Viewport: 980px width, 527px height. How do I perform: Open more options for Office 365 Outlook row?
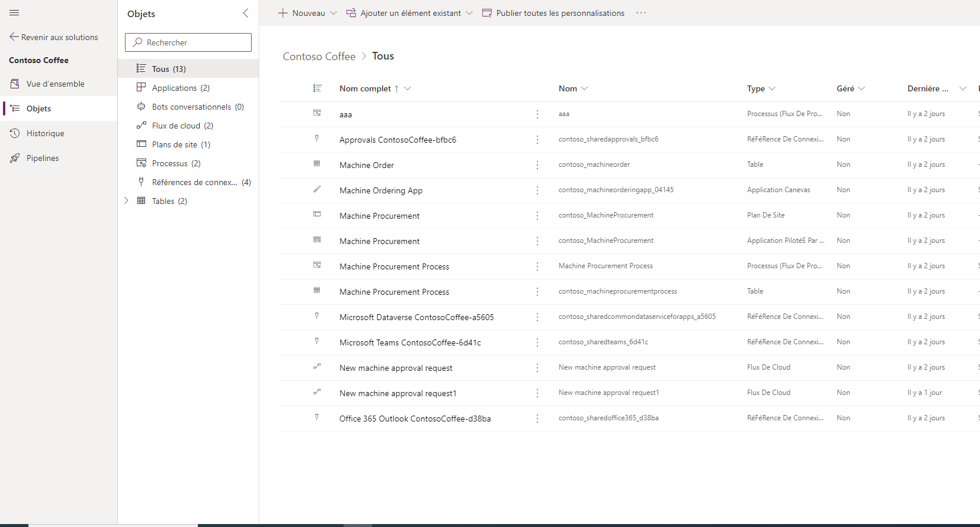(537, 419)
